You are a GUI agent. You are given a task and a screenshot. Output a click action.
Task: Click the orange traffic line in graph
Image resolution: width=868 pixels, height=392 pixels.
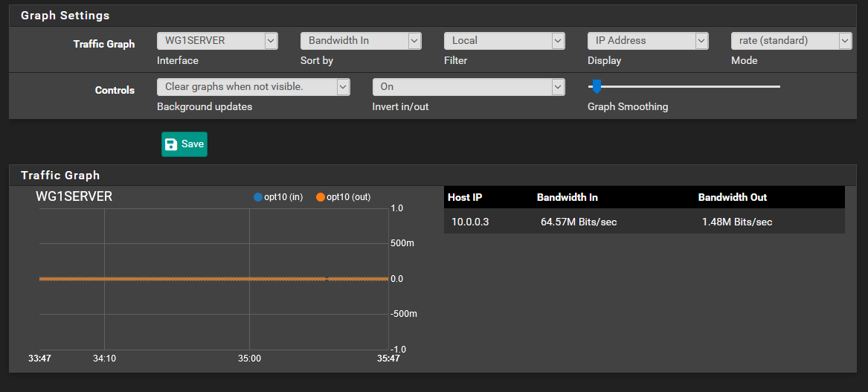(186, 279)
